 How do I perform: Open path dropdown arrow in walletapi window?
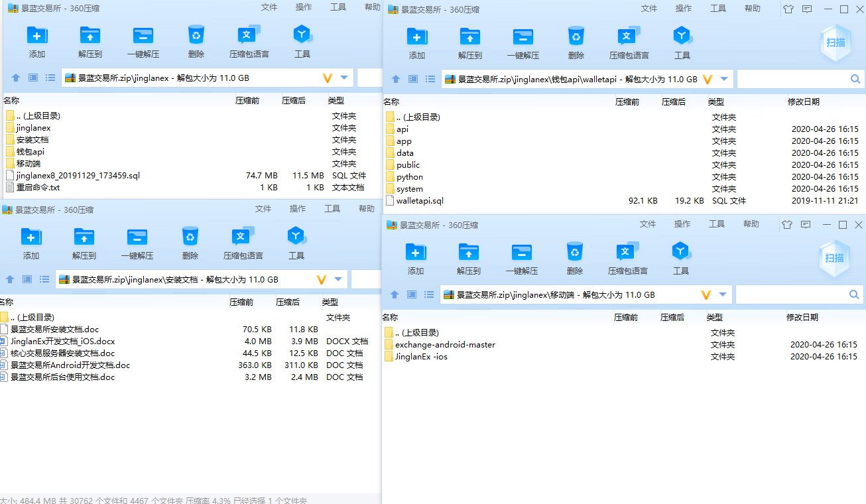click(724, 79)
